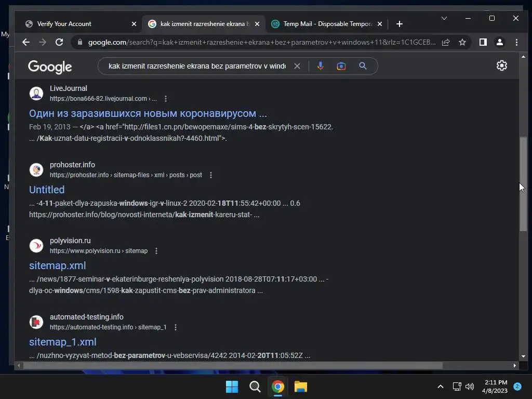532x399 pixels.
Task: Click the prohoster.info URL breadcrumb
Action: click(x=126, y=175)
